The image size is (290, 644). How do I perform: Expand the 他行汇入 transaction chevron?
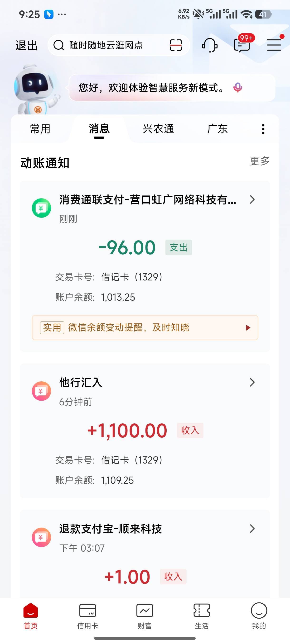[252, 382]
